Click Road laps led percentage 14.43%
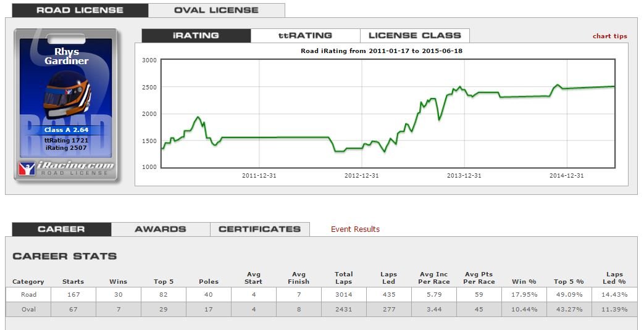This screenshot has height=330, width=644. [x=614, y=295]
